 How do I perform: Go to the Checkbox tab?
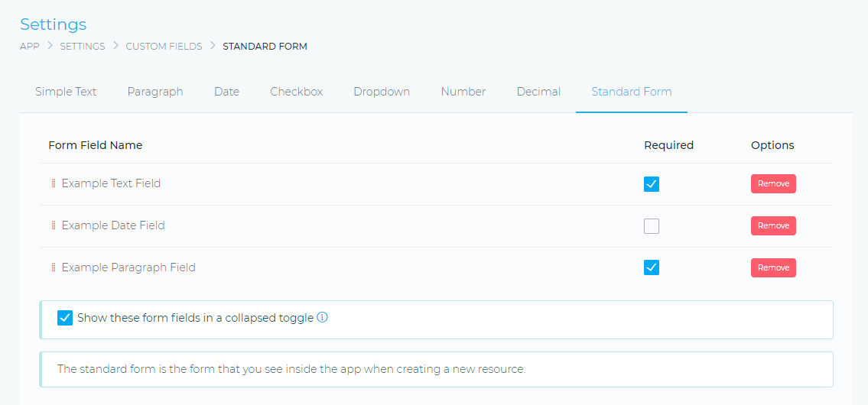coord(296,92)
